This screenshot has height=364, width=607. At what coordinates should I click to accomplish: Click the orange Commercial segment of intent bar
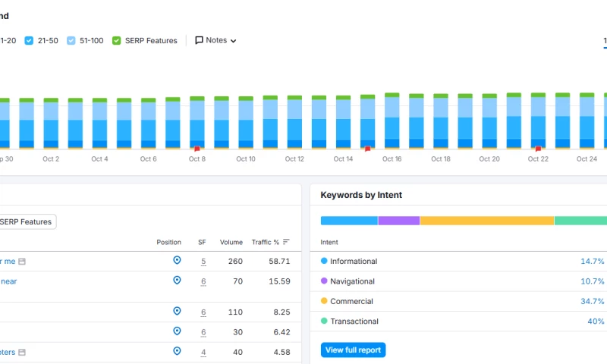486,221
